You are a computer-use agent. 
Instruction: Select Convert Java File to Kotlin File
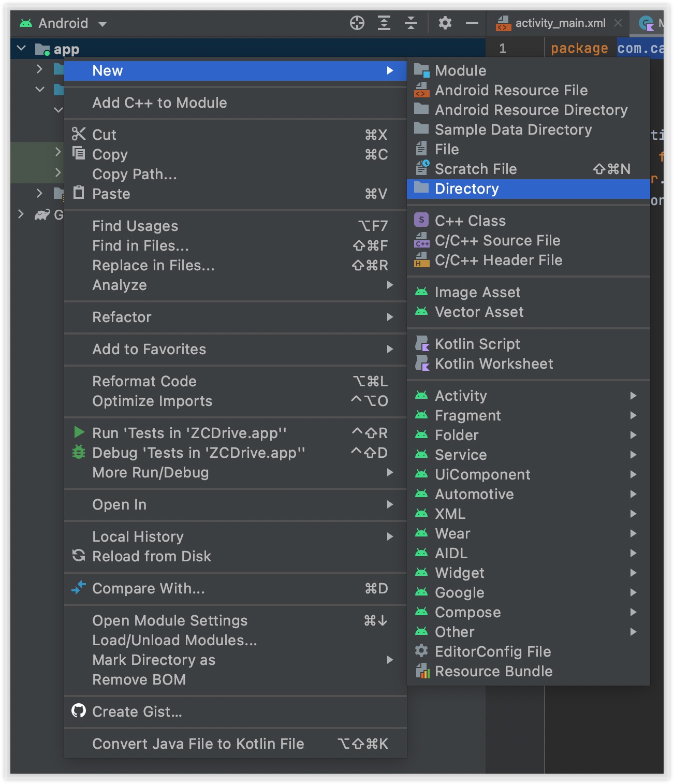click(198, 744)
